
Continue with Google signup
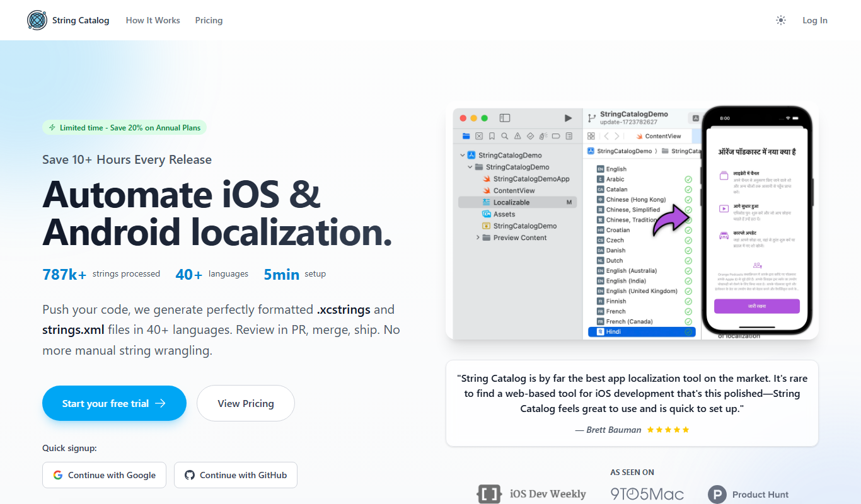(104, 475)
